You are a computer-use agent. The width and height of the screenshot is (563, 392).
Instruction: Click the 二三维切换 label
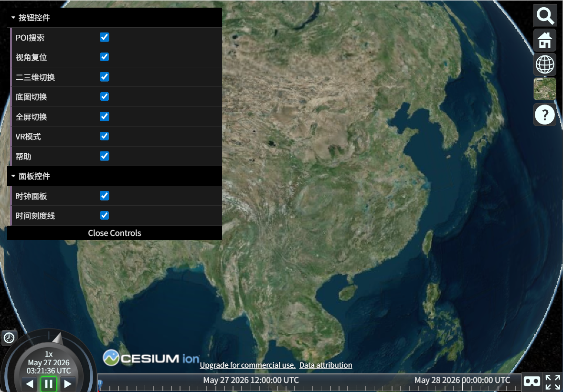pos(35,77)
